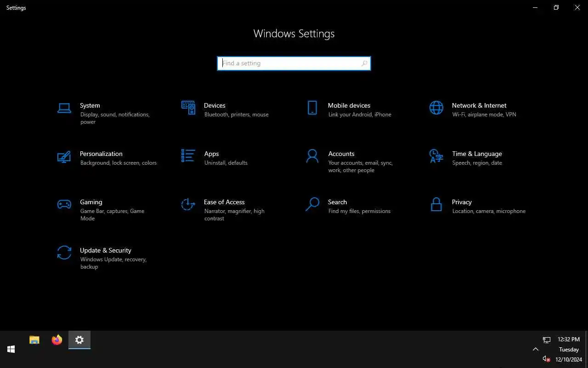Open the Gaming controller icon
The height and width of the screenshot is (368, 588).
(64, 204)
